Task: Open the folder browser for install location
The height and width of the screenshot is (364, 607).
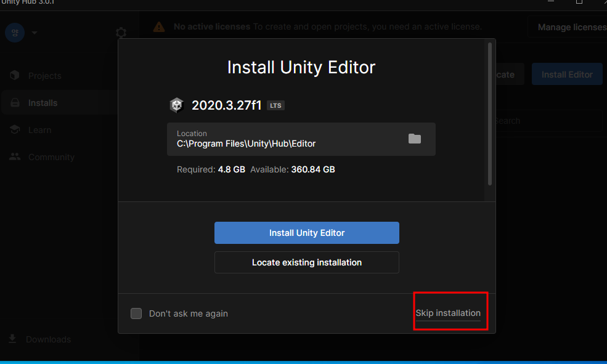Action: (415, 139)
